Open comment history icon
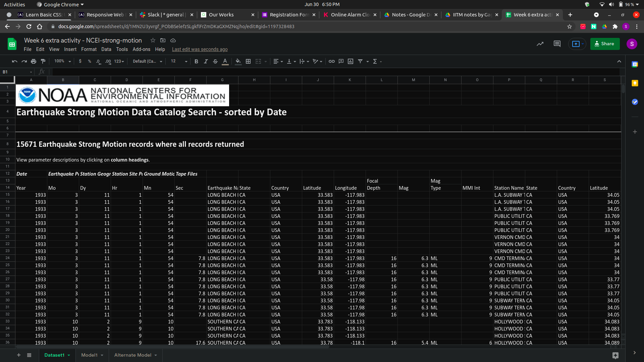The image size is (644, 362). tap(557, 44)
